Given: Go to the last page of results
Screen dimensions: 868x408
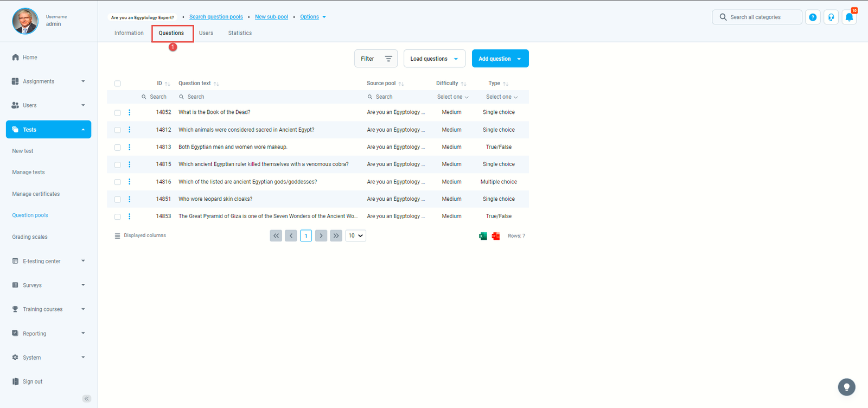Looking at the screenshot, I should click(336, 235).
